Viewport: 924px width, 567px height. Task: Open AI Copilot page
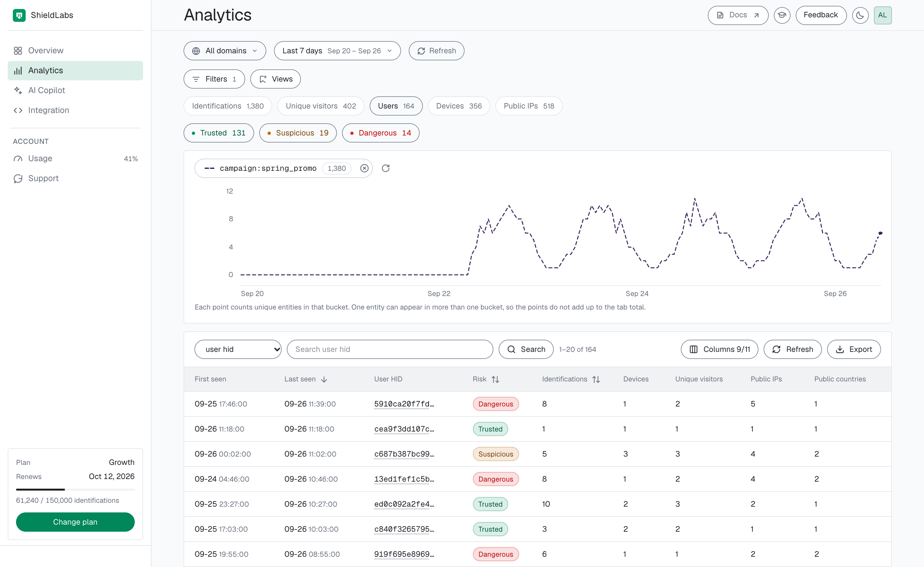click(75, 91)
